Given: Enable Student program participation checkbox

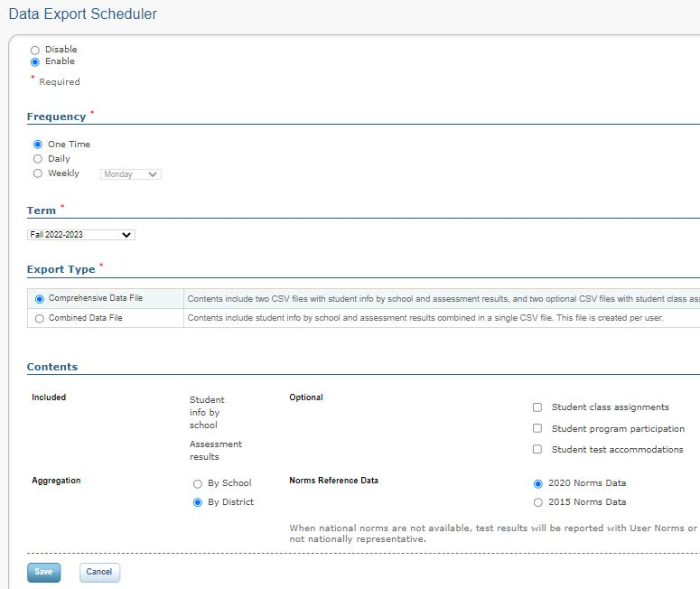Looking at the screenshot, I should tap(537, 429).
